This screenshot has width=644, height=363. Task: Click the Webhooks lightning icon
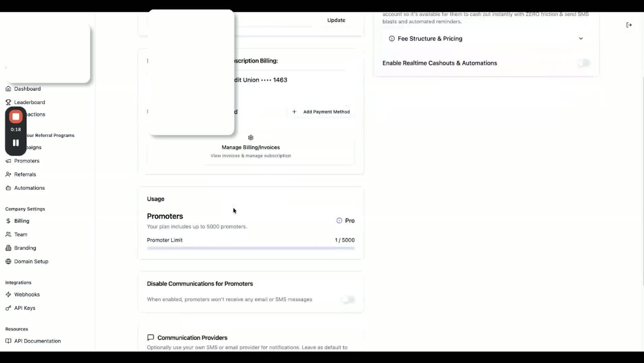click(8, 294)
